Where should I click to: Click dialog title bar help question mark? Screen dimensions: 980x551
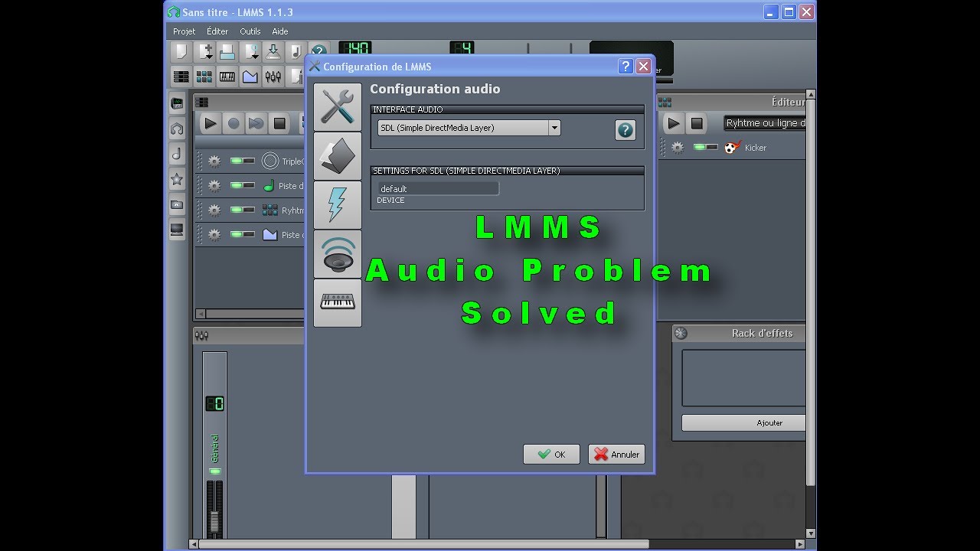[x=626, y=67]
